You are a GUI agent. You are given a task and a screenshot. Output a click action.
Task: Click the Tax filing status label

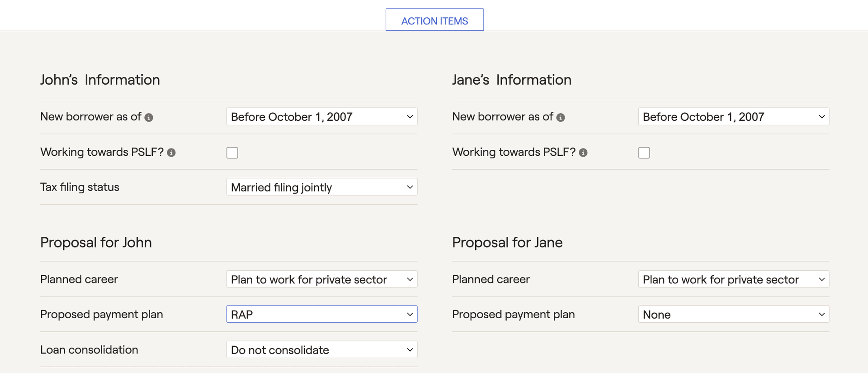tap(80, 187)
